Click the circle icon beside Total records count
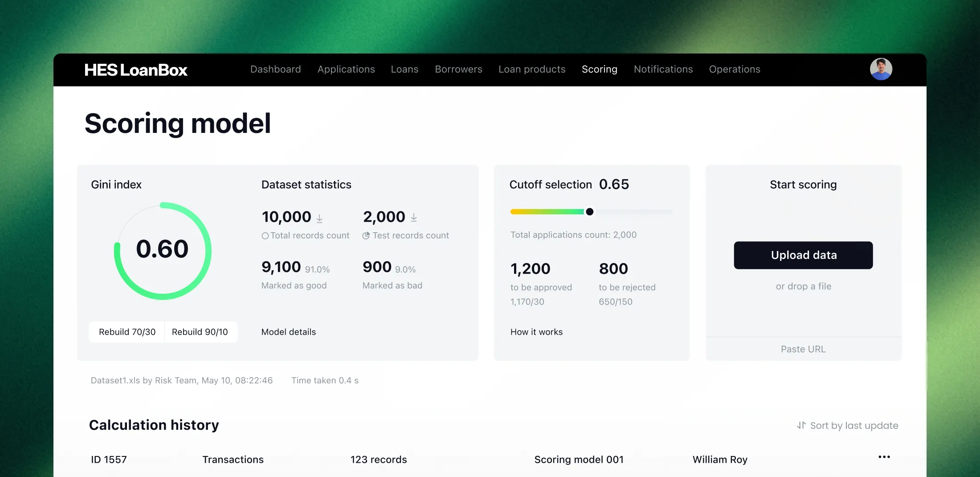 pyautogui.click(x=265, y=236)
